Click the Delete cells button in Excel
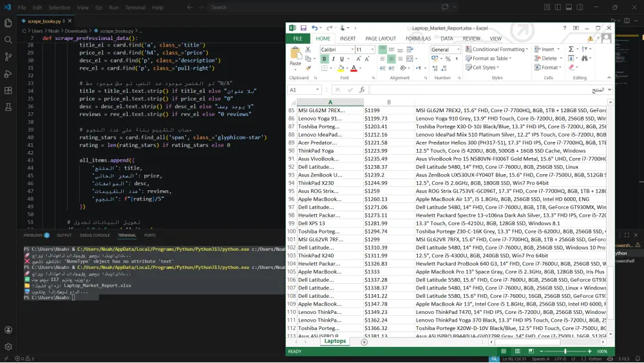644x363 pixels. 547,59
